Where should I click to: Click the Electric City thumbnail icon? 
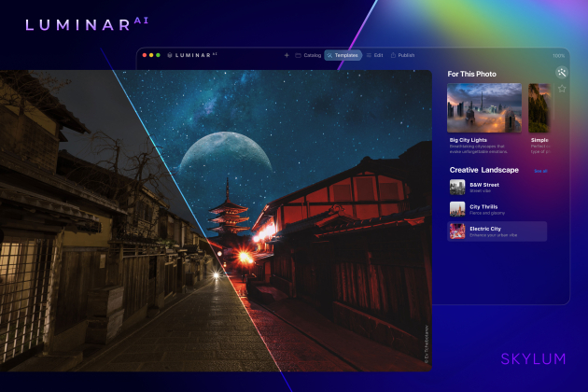[x=457, y=231]
